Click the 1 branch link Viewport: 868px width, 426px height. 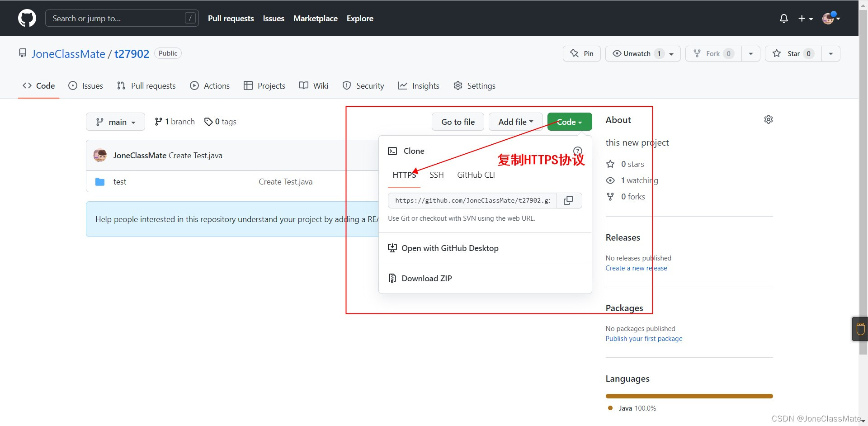tap(175, 122)
